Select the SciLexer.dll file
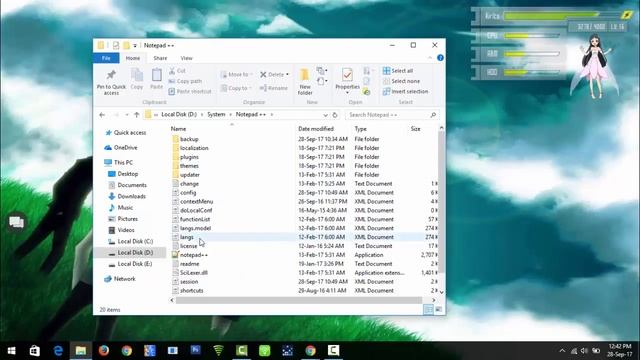This screenshot has height=360, width=640. click(189, 273)
